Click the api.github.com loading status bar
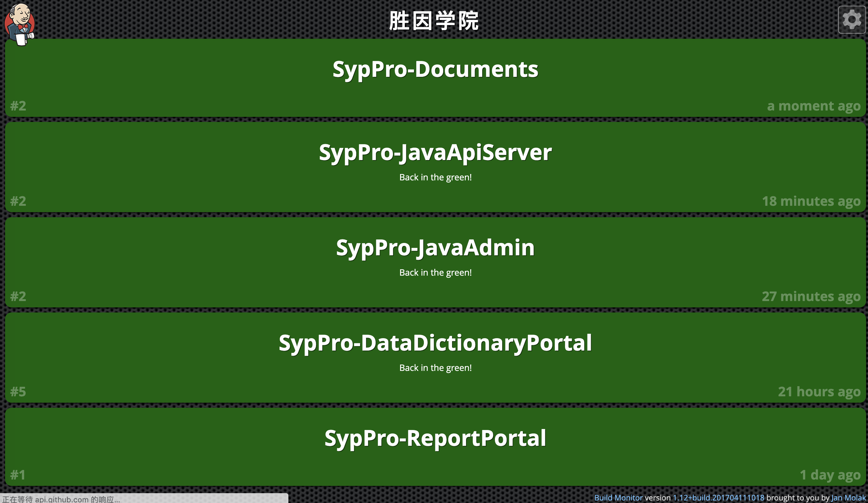The width and height of the screenshot is (868, 503). [144, 499]
